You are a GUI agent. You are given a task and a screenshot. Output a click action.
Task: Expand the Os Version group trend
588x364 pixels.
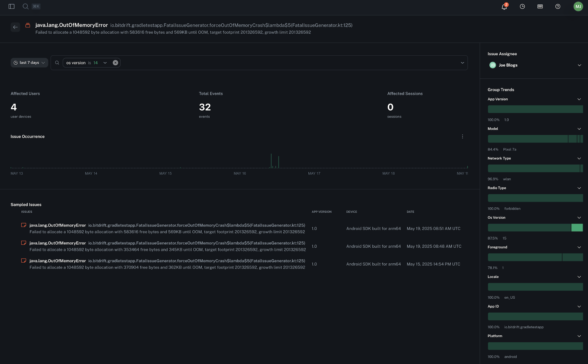579,217
